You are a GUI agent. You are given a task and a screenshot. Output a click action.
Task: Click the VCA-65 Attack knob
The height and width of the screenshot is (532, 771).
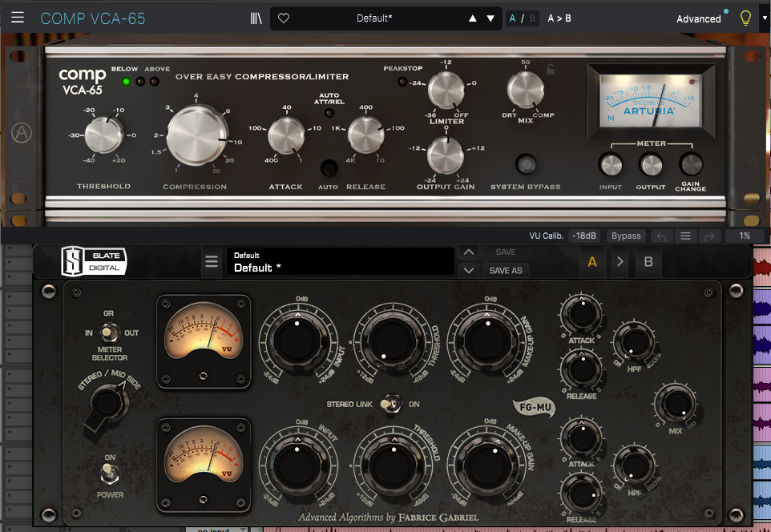286,135
